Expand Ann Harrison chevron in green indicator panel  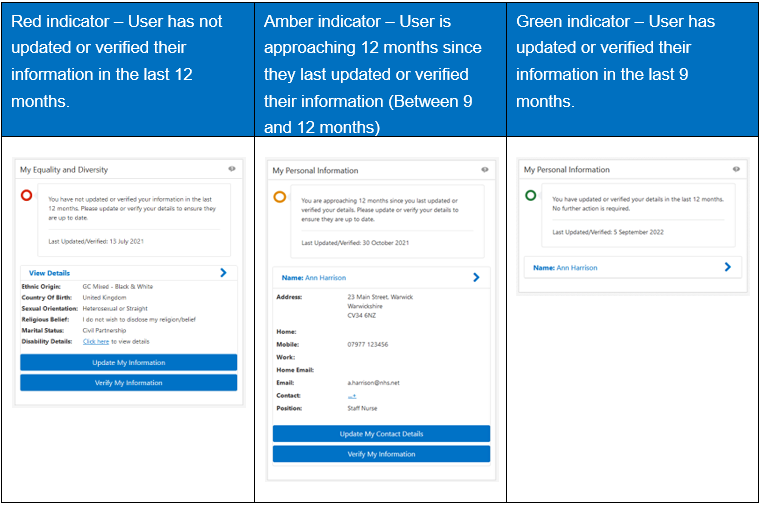point(727,267)
